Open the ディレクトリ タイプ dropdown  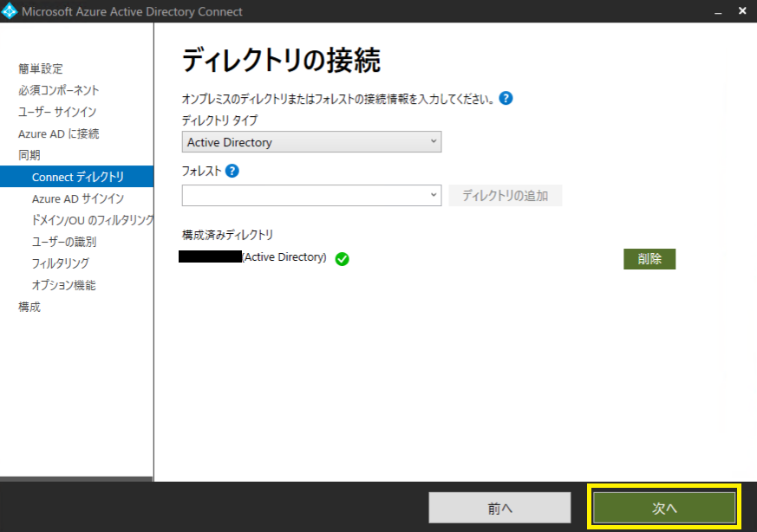311,142
